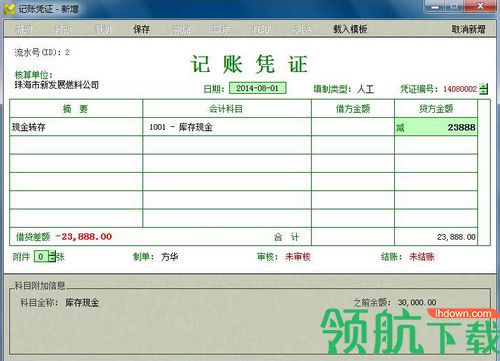The image size is (500, 361).
Task: Click the 未审核 audit status
Action: (298, 257)
